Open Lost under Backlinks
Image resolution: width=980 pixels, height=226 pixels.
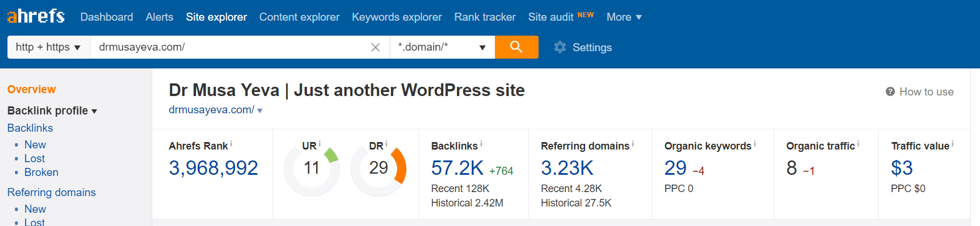tap(34, 158)
